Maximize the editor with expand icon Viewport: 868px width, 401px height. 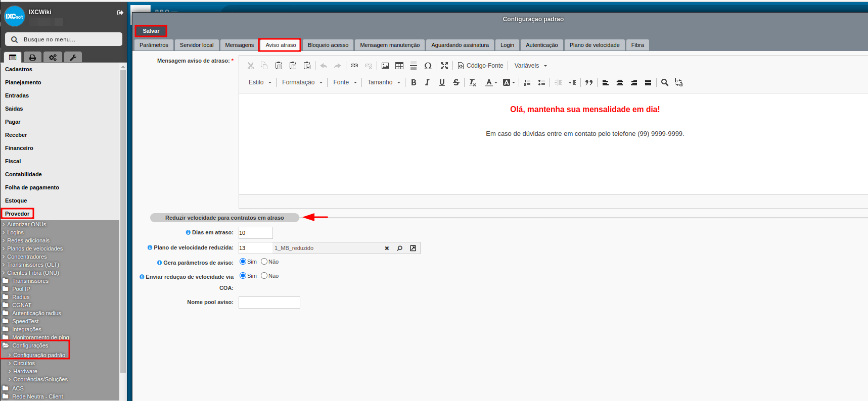[444, 66]
